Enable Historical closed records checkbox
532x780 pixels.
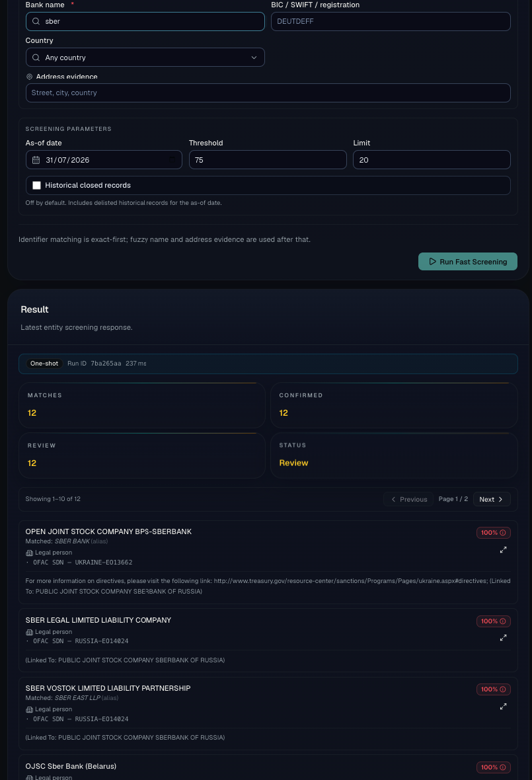click(x=36, y=185)
